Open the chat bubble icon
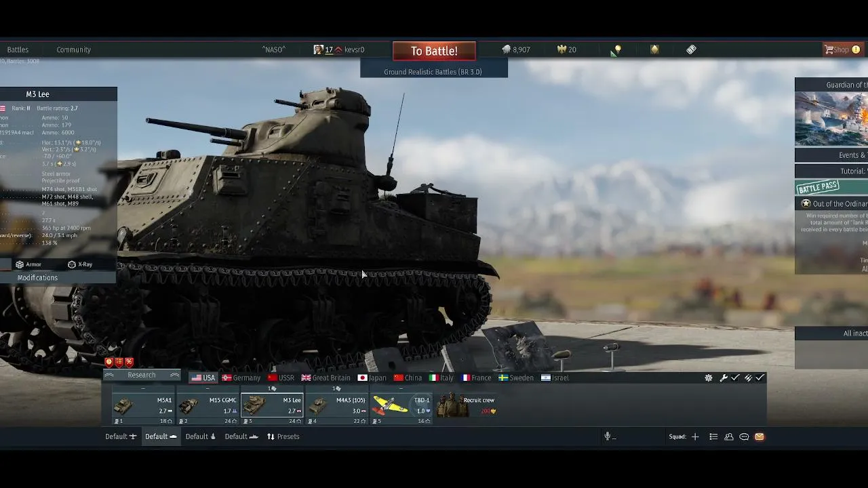 [x=744, y=436]
